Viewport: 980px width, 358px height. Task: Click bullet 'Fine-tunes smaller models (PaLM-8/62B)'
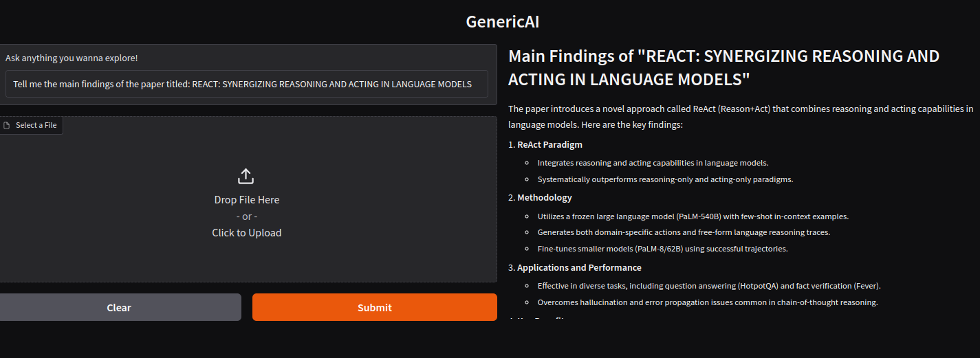click(662, 249)
